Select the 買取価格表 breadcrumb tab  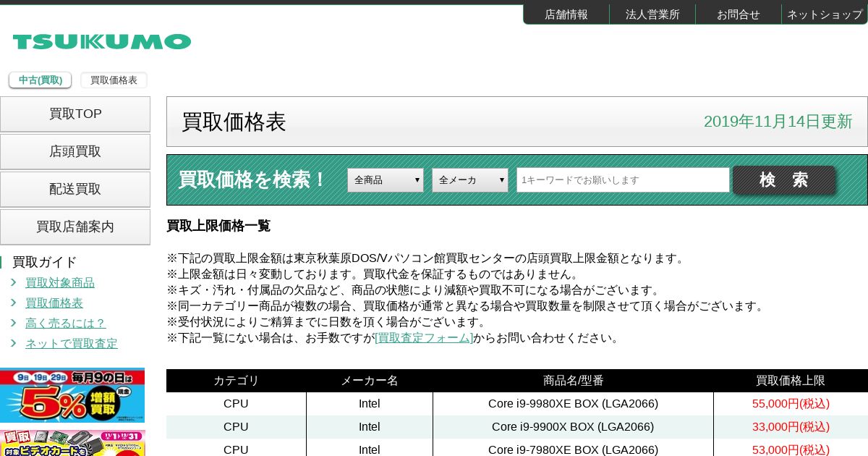[x=114, y=80]
